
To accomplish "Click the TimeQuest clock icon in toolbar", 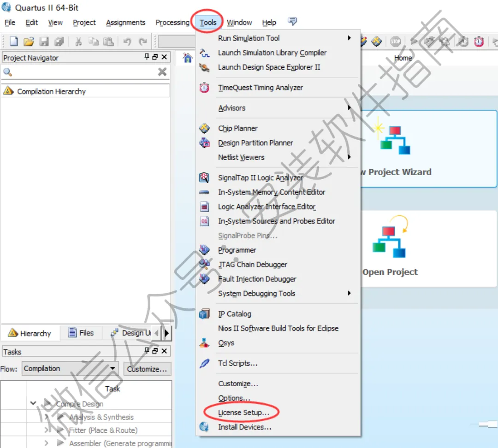I will pos(479,41).
